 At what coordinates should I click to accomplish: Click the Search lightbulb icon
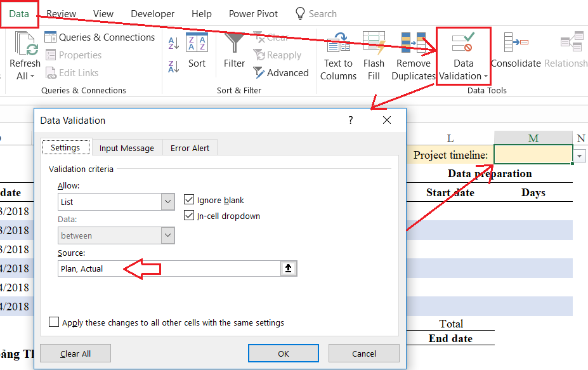(x=300, y=13)
